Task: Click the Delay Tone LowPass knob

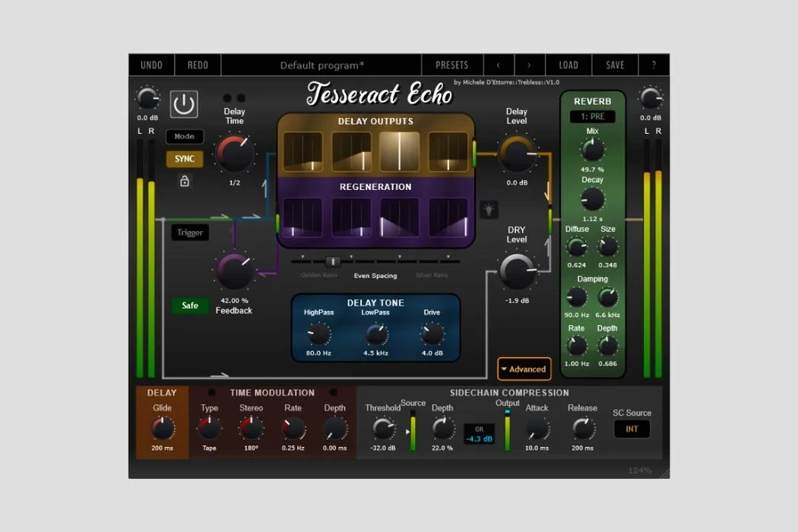Action: (376, 334)
